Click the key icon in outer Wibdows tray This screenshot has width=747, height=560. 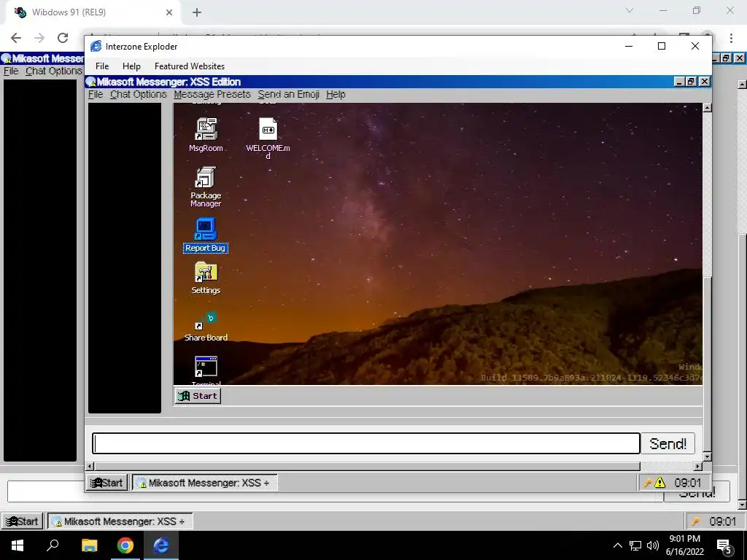click(695, 521)
